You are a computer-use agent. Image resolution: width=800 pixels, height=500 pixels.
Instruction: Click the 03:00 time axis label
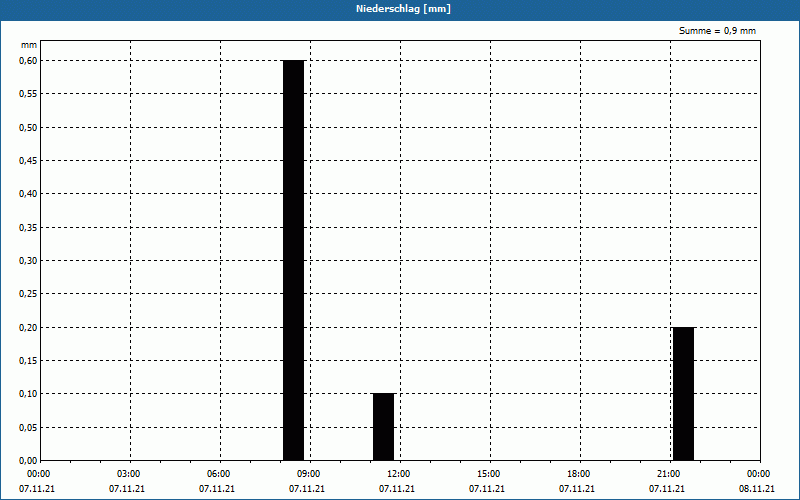[129, 474]
